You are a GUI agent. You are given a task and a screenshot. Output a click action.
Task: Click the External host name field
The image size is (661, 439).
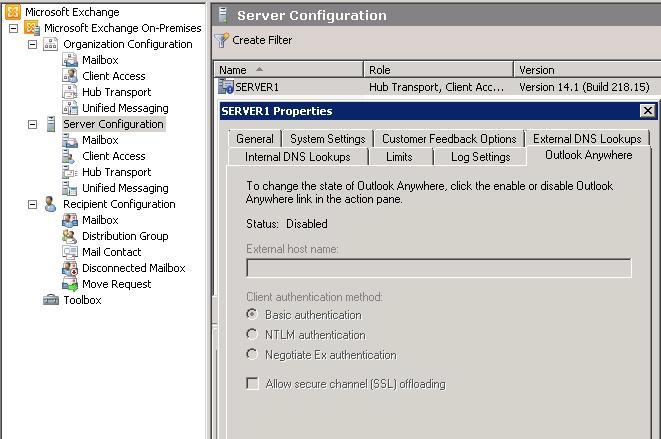[x=438, y=268]
